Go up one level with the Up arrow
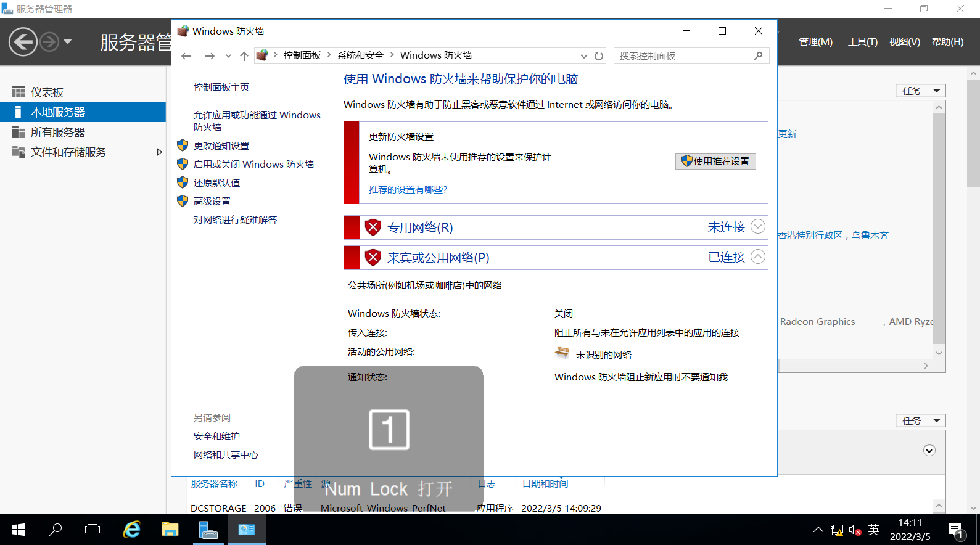The width and height of the screenshot is (980, 545). [244, 56]
